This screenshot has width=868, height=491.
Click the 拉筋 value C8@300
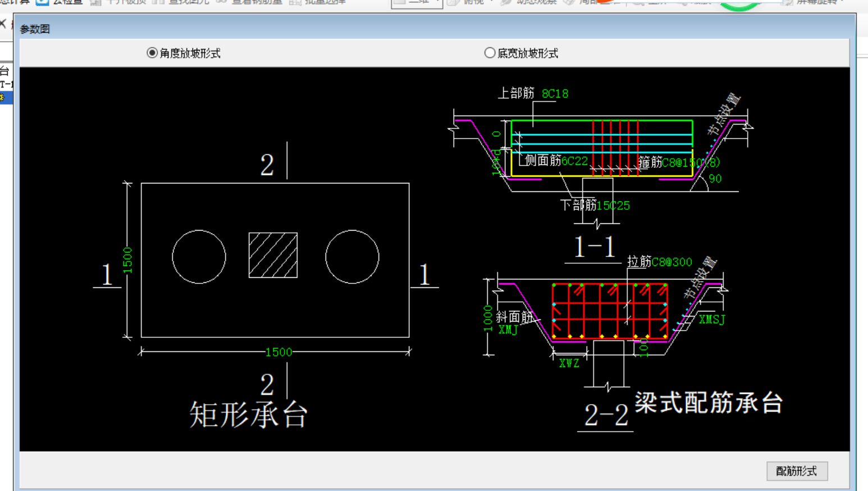pos(671,262)
